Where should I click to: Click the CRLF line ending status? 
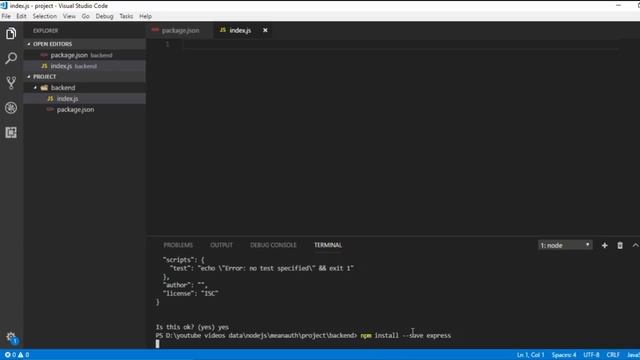pos(613,355)
